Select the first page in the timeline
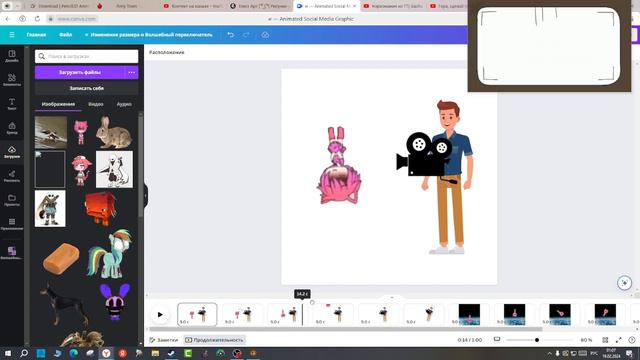 197,314
